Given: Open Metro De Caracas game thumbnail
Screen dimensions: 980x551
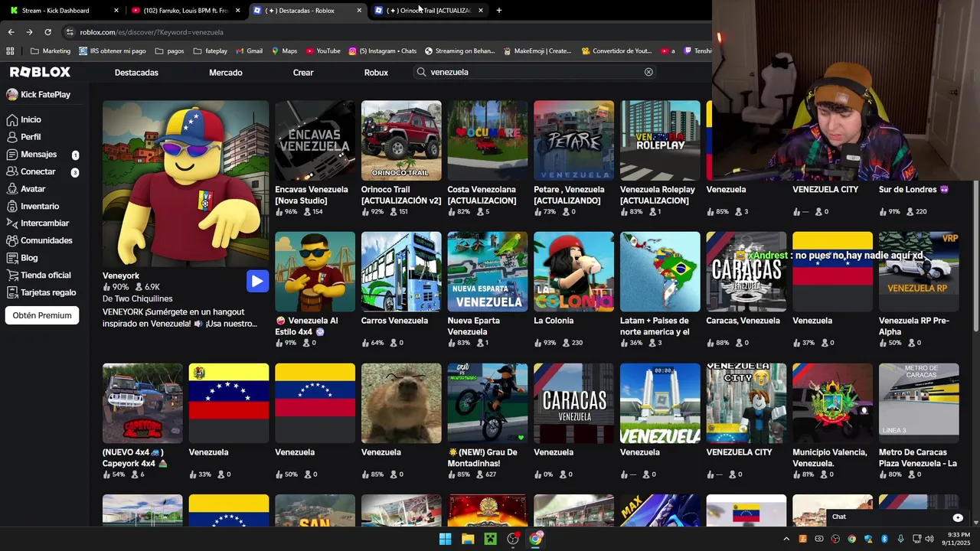Looking at the screenshot, I should (919, 403).
